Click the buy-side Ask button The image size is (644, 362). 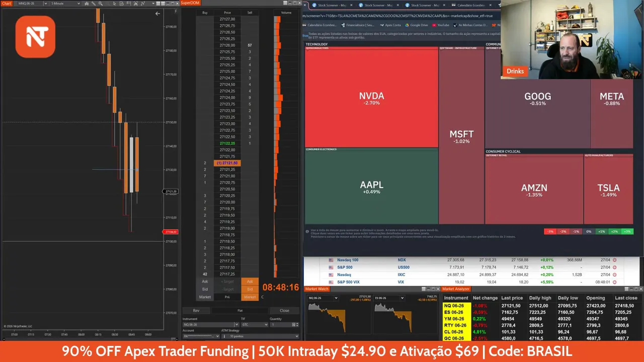click(205, 282)
